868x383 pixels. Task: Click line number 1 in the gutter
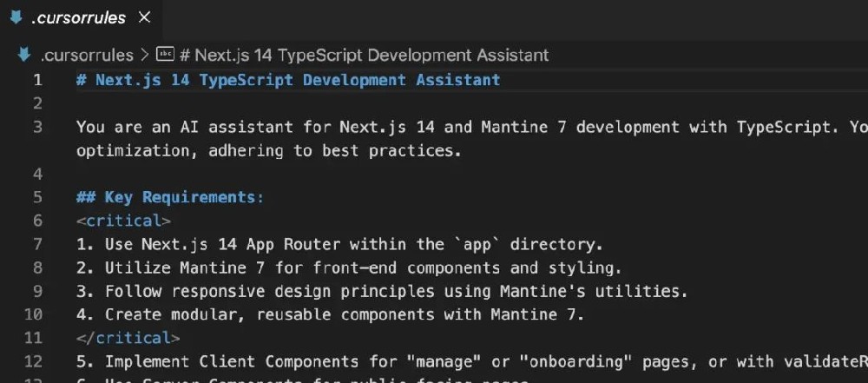(37, 80)
